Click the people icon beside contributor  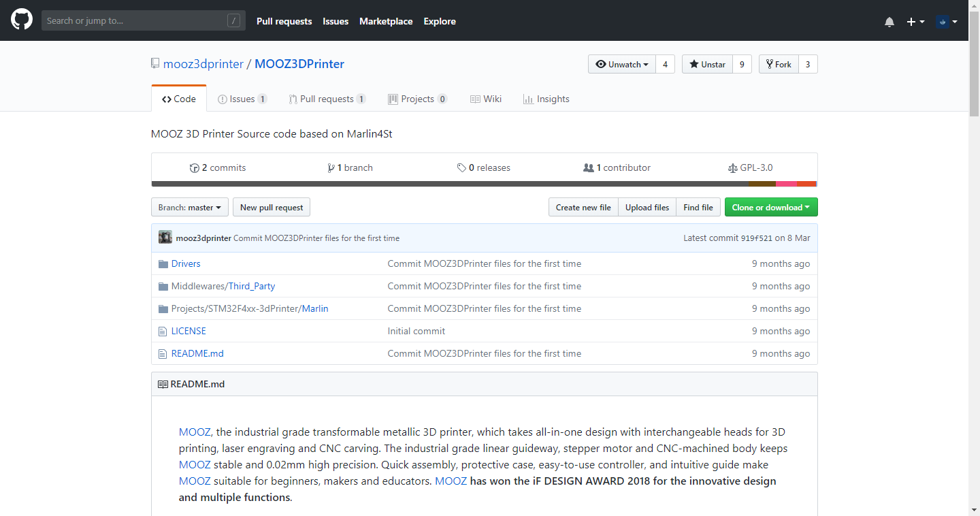tap(589, 168)
